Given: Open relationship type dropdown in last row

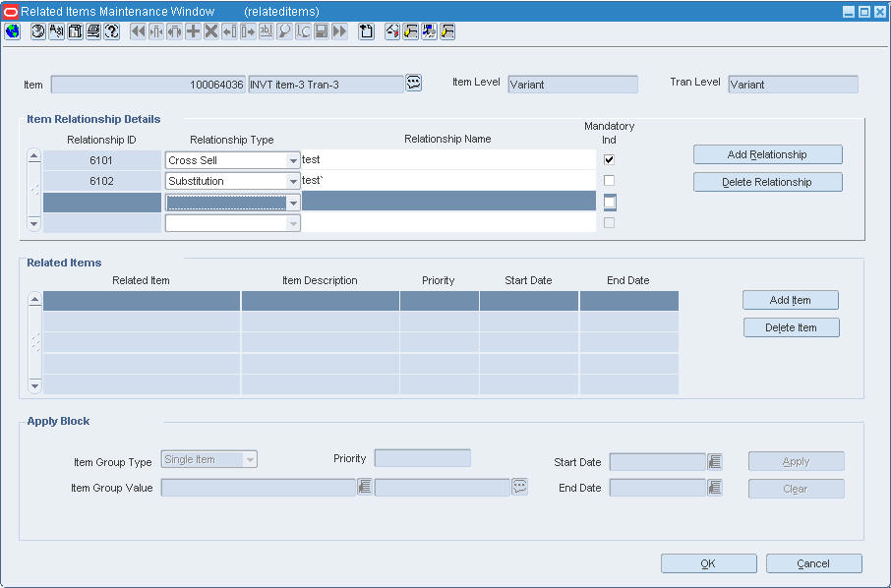Looking at the screenshot, I should [x=293, y=223].
